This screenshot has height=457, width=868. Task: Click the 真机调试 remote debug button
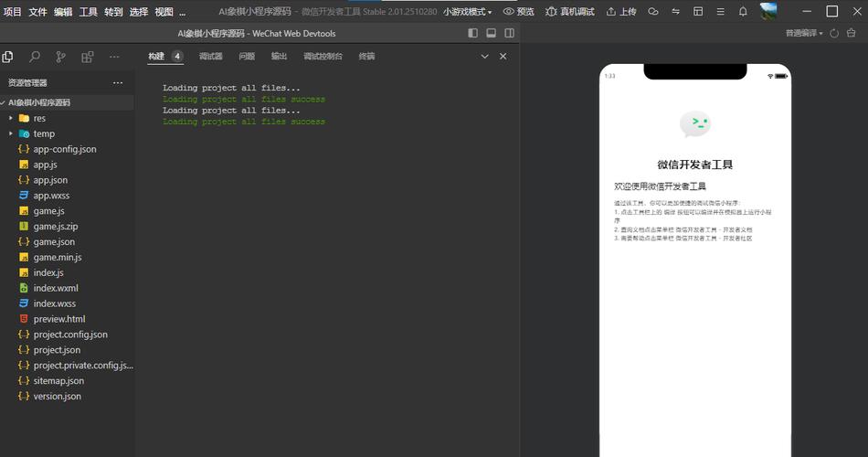click(x=569, y=12)
